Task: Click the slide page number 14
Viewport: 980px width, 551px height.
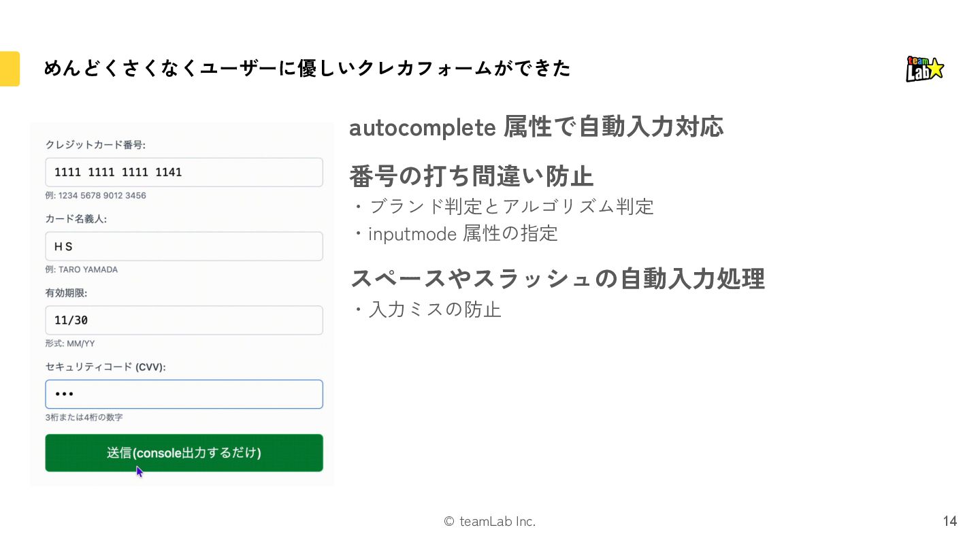Action: tap(949, 522)
